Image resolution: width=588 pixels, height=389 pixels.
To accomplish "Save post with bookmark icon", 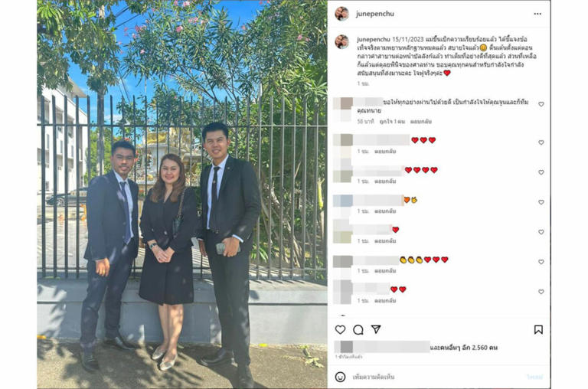I will coord(538,330).
